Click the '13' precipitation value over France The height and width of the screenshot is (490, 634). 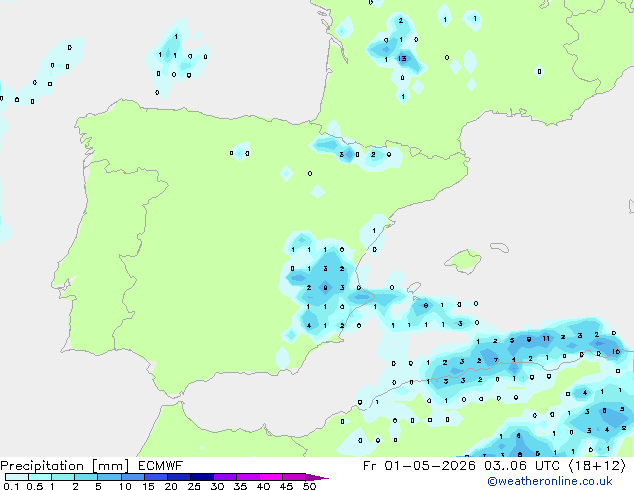click(402, 59)
